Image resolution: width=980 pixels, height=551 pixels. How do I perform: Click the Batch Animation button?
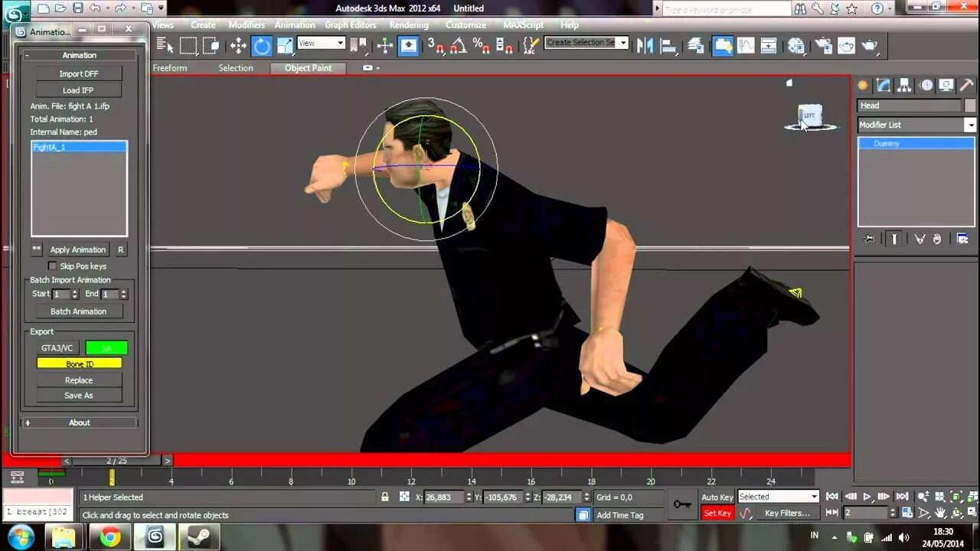point(79,311)
